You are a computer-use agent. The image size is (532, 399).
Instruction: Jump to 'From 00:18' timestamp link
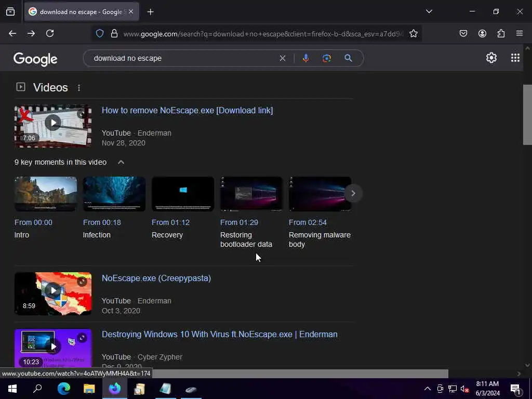click(102, 222)
